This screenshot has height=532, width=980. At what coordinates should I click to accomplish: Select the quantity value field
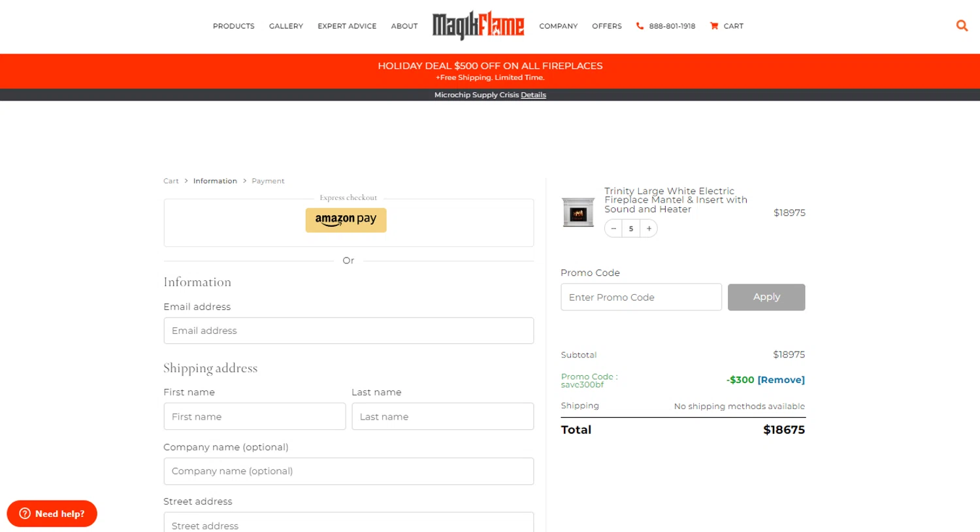(631, 228)
